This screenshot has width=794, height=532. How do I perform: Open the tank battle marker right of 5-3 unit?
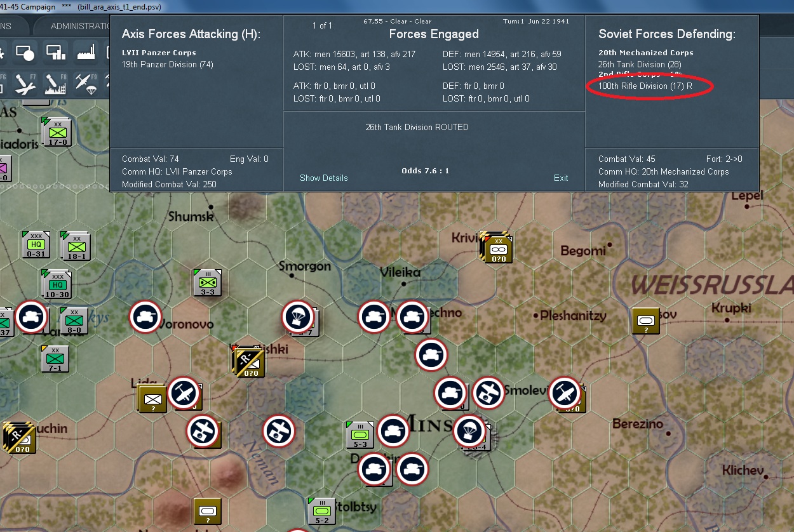pos(393,432)
